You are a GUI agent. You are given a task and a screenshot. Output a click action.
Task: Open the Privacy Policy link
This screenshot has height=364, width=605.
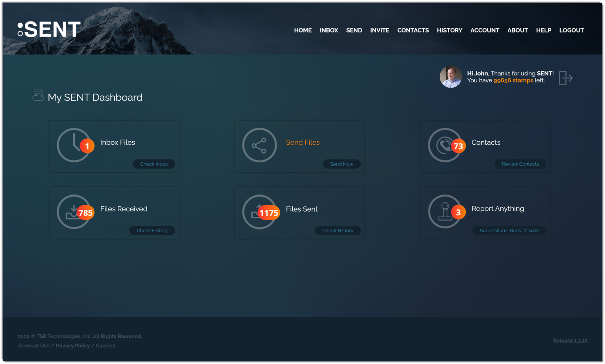(73, 346)
